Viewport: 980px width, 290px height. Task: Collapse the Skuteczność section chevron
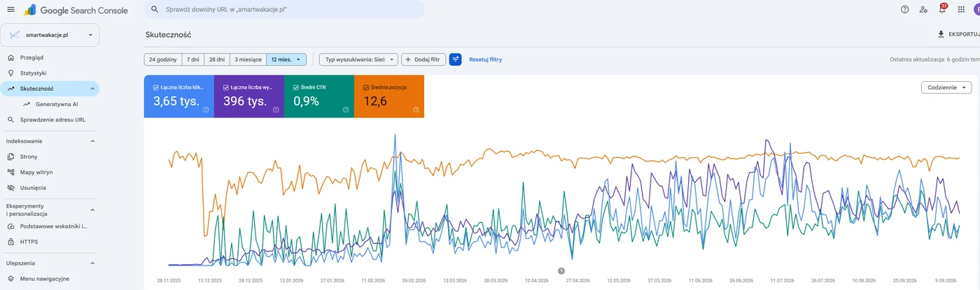coord(92,89)
